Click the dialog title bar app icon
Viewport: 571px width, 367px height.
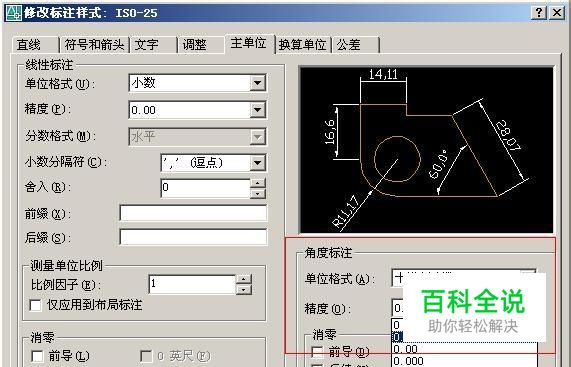pos(13,13)
